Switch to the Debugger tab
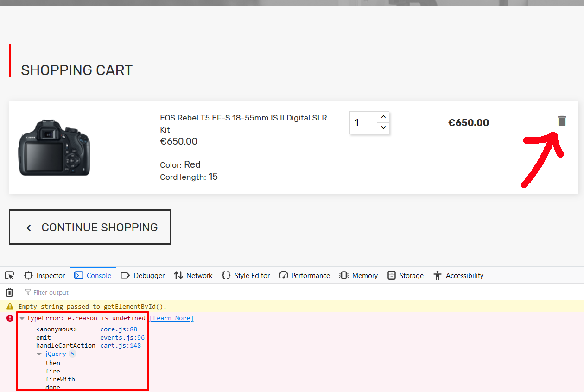Image resolution: width=584 pixels, height=392 pixels. 142,275
